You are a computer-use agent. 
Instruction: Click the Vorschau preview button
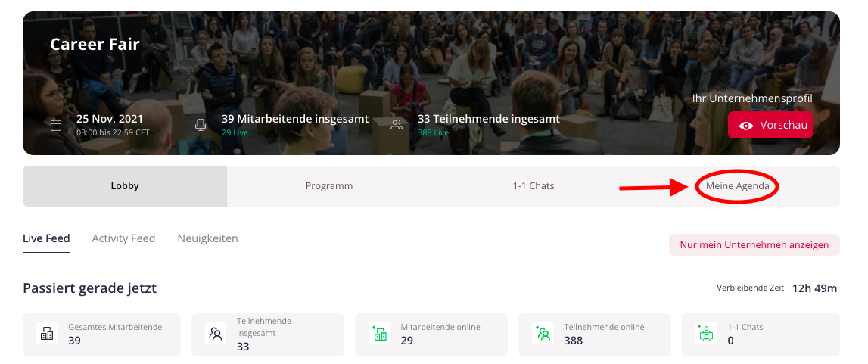coord(770,125)
